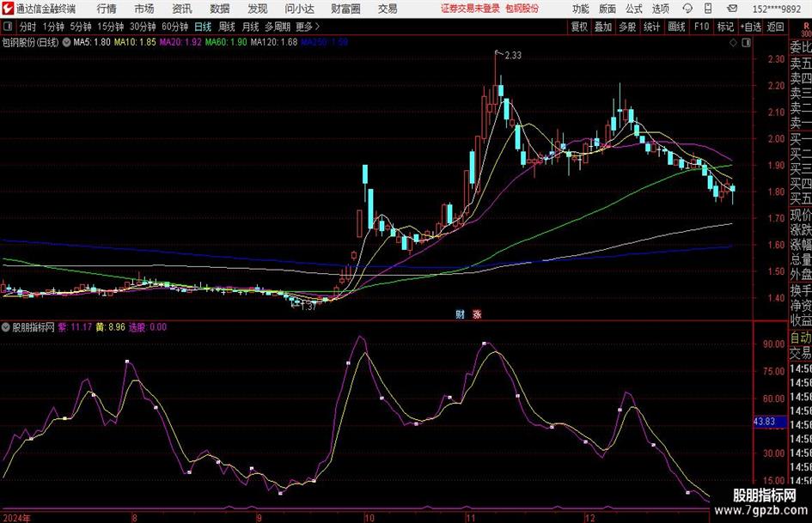
Task: Open the 公式 menu
Action: coord(634,9)
